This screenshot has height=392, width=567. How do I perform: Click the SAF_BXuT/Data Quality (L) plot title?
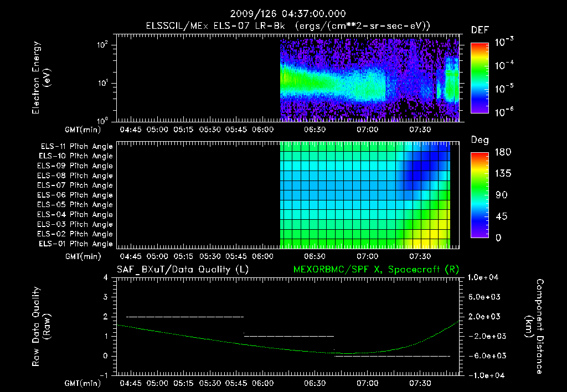(183, 270)
